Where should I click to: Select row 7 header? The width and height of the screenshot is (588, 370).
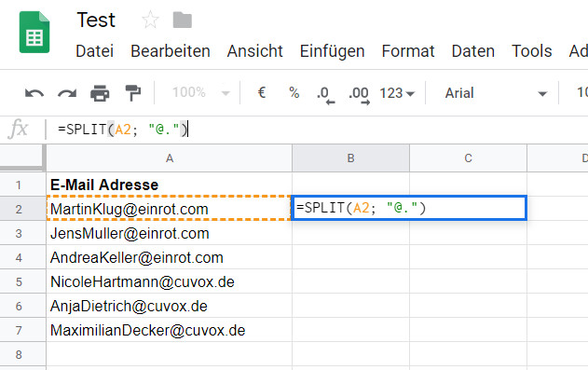point(23,330)
